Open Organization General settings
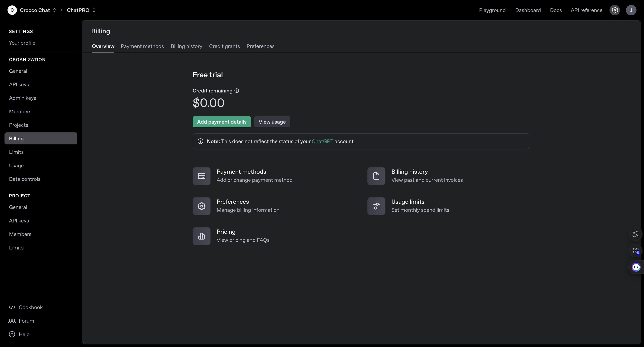 [41, 71]
